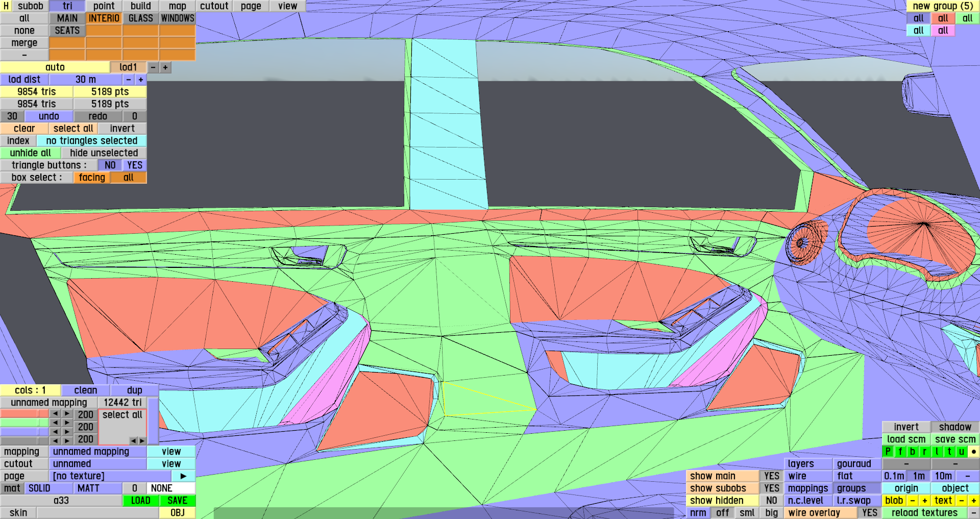Increase red colour with its right arrow
The width and height of the screenshot is (980, 519).
click(x=67, y=414)
